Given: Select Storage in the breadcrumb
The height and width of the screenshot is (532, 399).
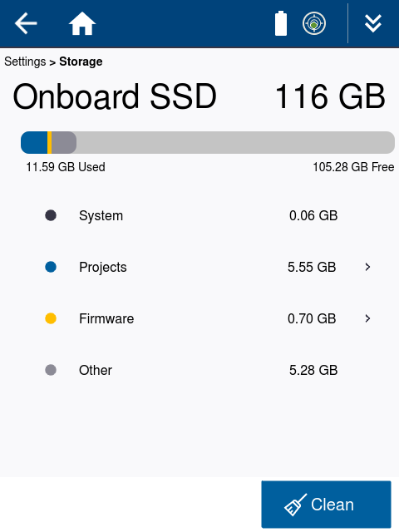Looking at the screenshot, I should pos(81,62).
